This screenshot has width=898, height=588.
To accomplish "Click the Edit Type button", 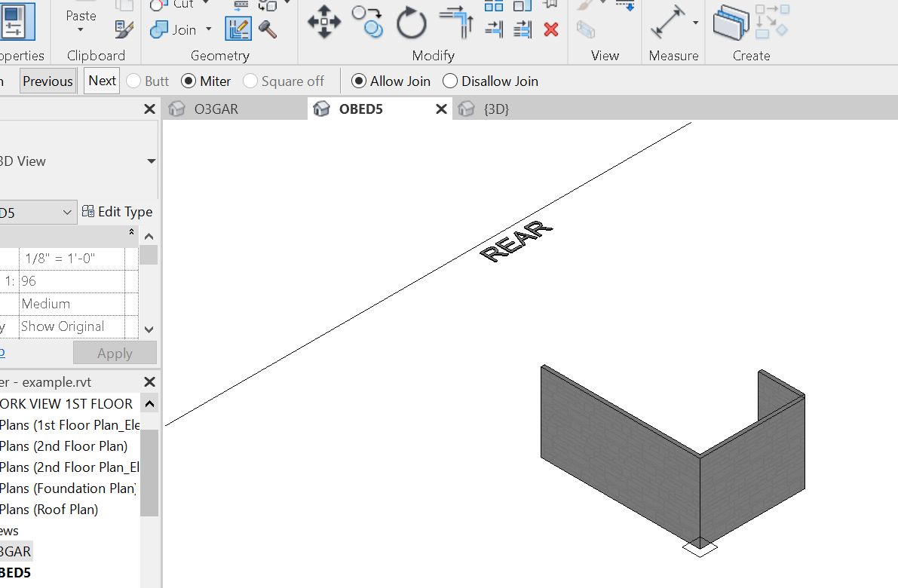I will [x=118, y=211].
